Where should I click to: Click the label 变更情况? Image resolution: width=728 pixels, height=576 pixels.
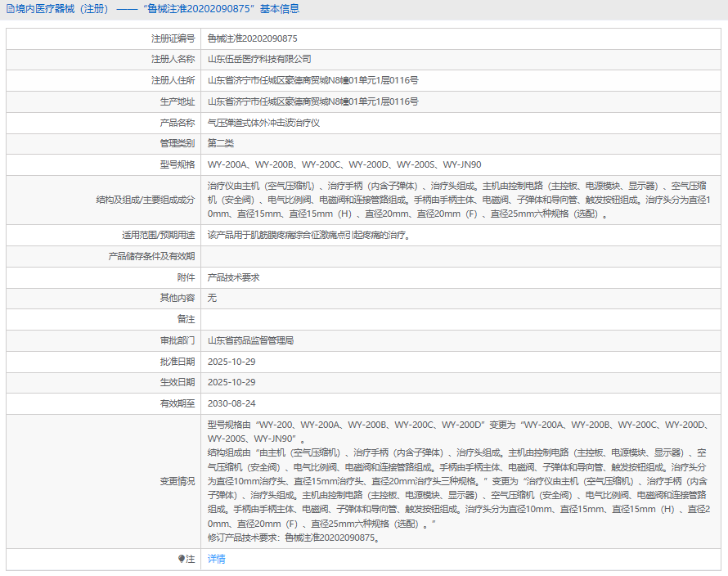click(178, 481)
